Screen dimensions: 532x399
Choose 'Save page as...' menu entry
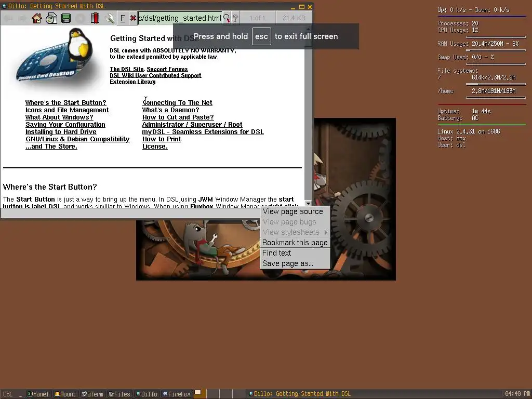295,263
